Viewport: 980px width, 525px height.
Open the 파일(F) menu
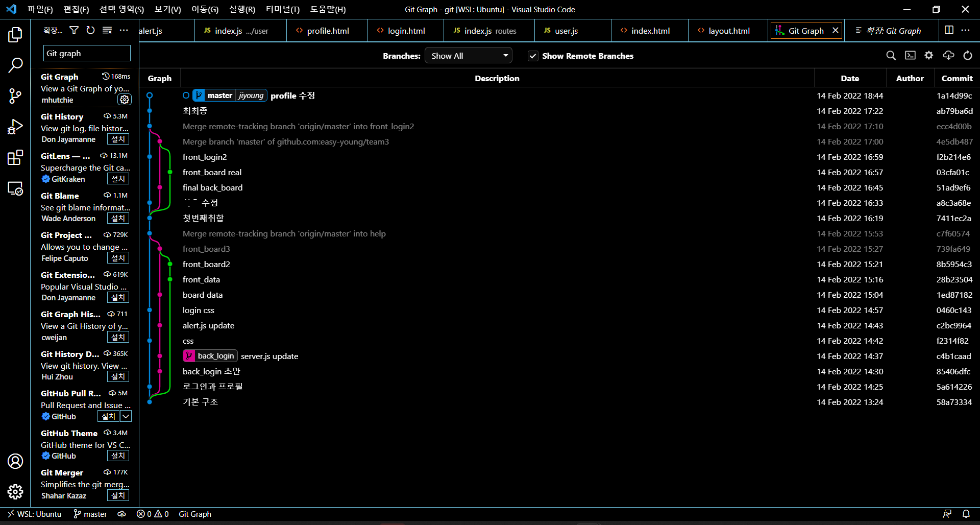[40, 9]
